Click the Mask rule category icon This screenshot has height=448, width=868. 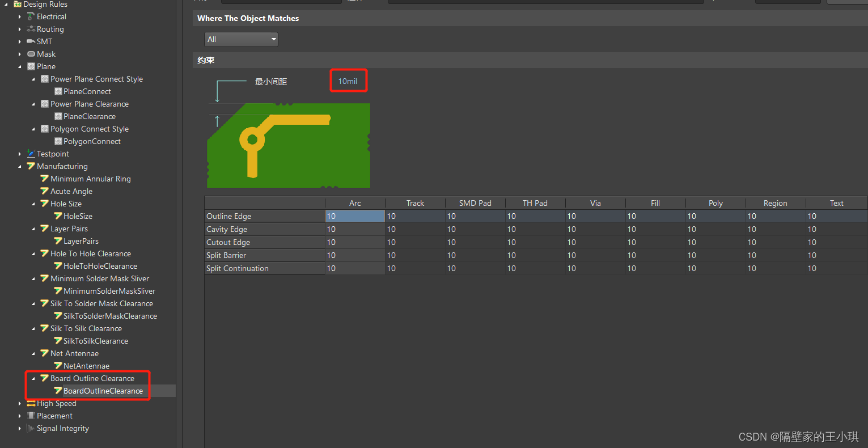tap(31, 54)
